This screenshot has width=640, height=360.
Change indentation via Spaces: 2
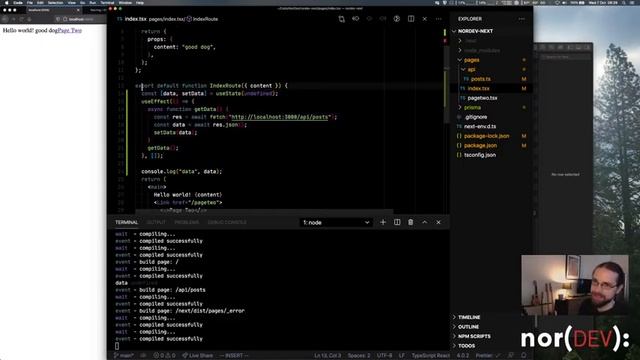click(359, 356)
